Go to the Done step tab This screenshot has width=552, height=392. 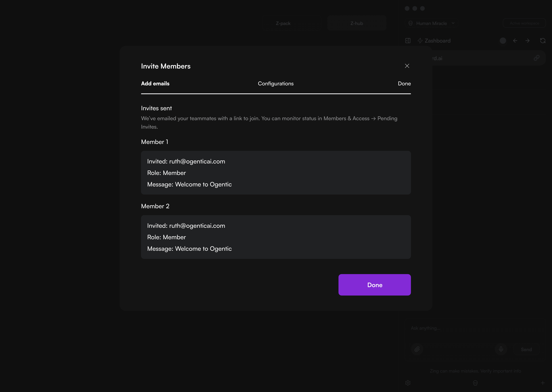coord(404,84)
